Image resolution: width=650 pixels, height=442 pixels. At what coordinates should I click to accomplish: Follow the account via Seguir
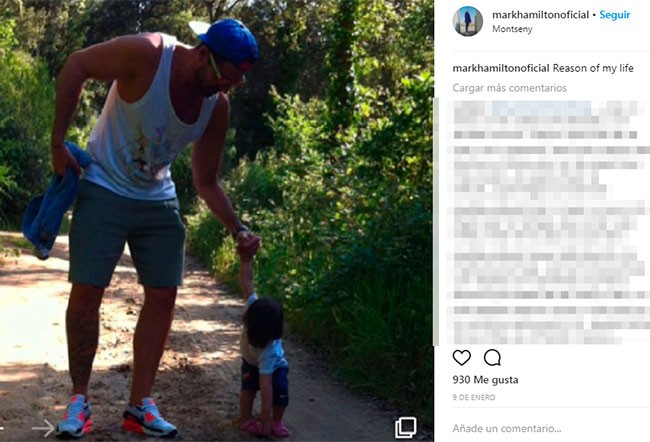[615, 15]
